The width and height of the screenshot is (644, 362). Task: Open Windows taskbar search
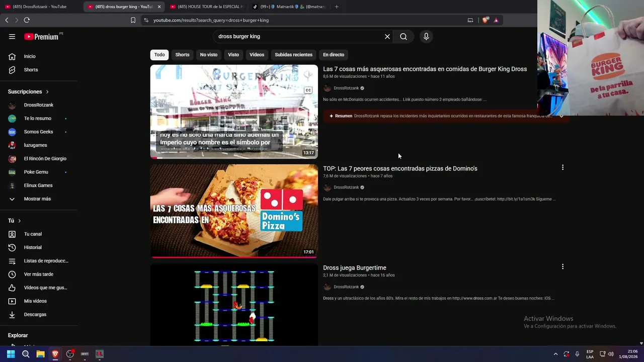26,354
